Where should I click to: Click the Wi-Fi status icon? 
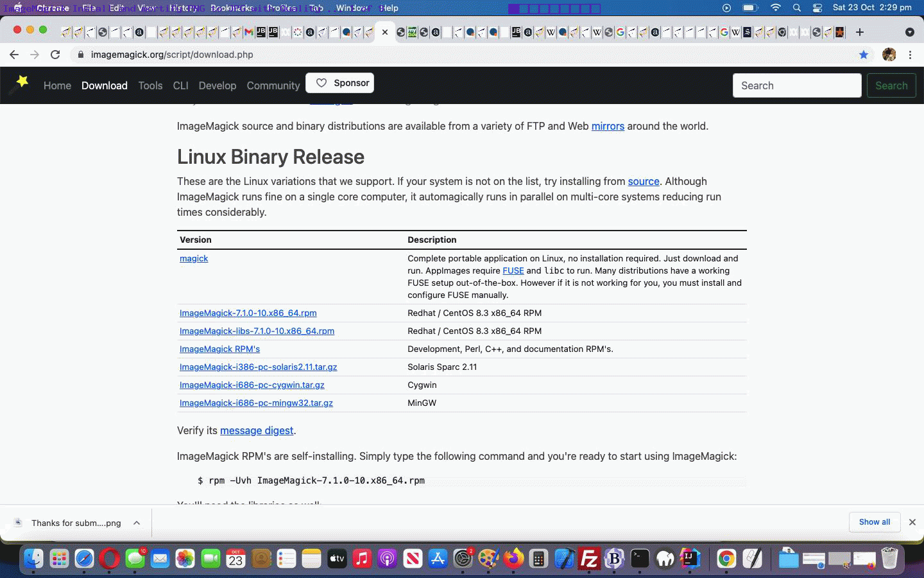coord(775,8)
